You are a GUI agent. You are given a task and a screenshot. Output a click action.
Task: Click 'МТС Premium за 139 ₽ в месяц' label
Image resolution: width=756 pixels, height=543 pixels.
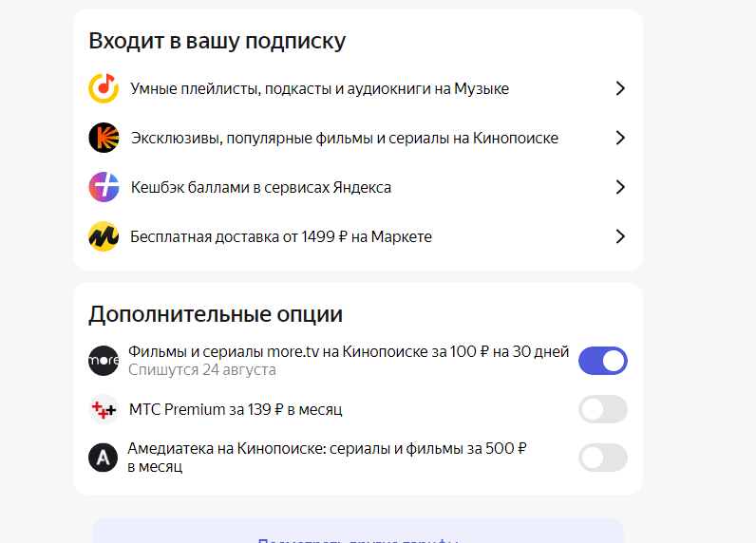tap(236, 410)
